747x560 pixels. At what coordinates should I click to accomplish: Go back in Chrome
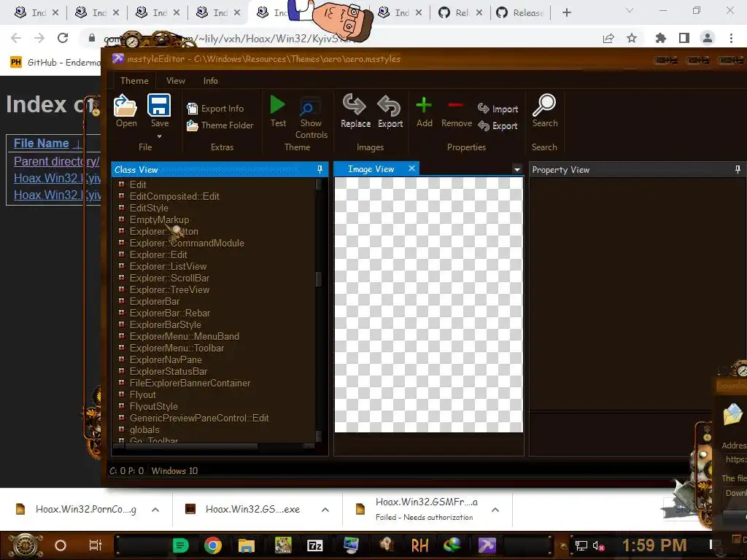[x=16, y=38]
